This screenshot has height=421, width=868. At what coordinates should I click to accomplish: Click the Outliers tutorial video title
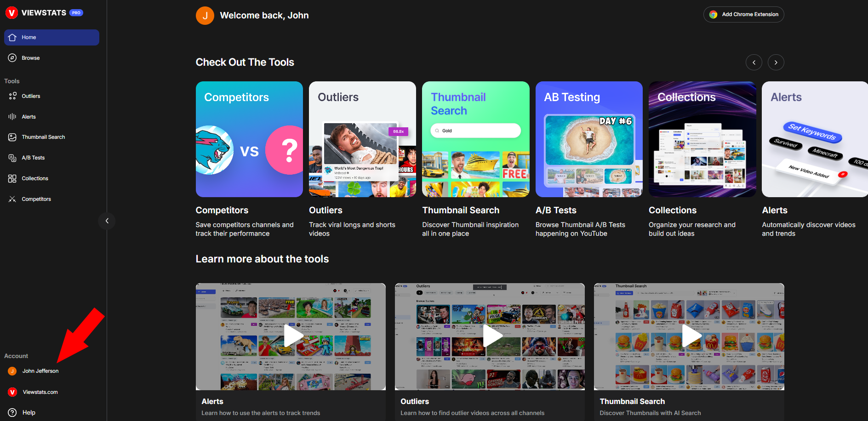point(415,401)
